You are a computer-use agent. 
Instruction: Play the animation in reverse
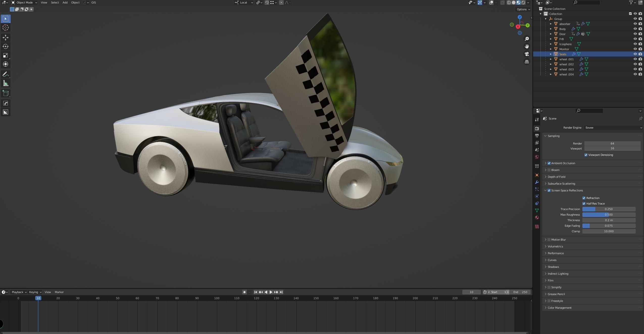click(x=266, y=292)
